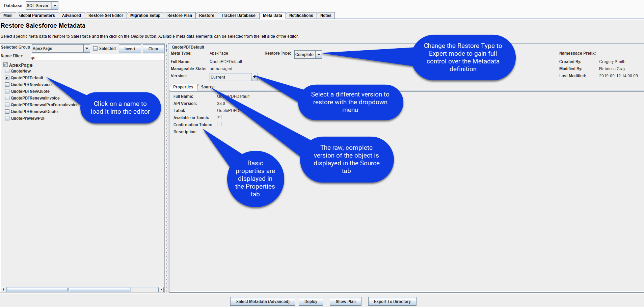Select the QuotePDFDefault tree item
644x307 pixels.
tap(27, 78)
